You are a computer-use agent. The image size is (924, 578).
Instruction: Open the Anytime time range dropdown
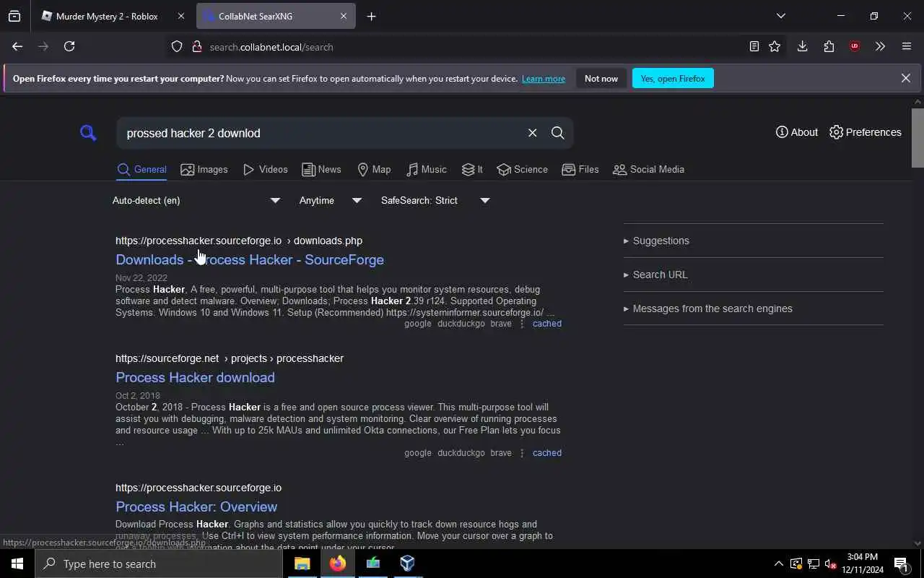pyautogui.click(x=330, y=200)
